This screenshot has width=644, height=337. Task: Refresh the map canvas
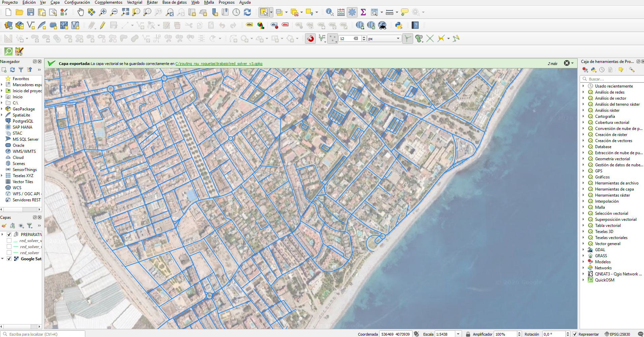(247, 12)
